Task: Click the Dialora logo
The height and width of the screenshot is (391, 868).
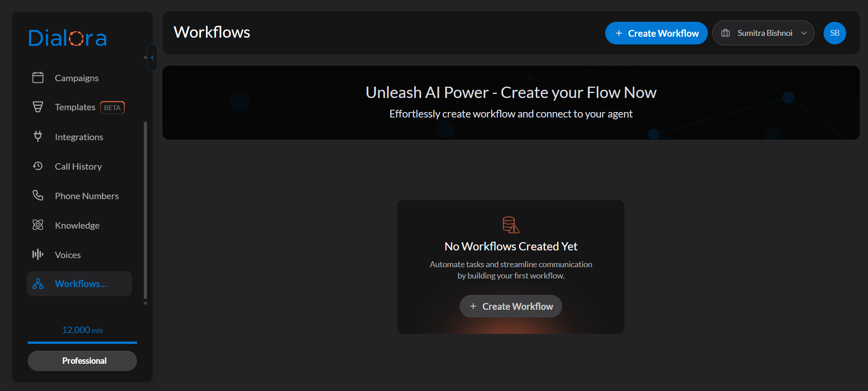Action: 68,38
